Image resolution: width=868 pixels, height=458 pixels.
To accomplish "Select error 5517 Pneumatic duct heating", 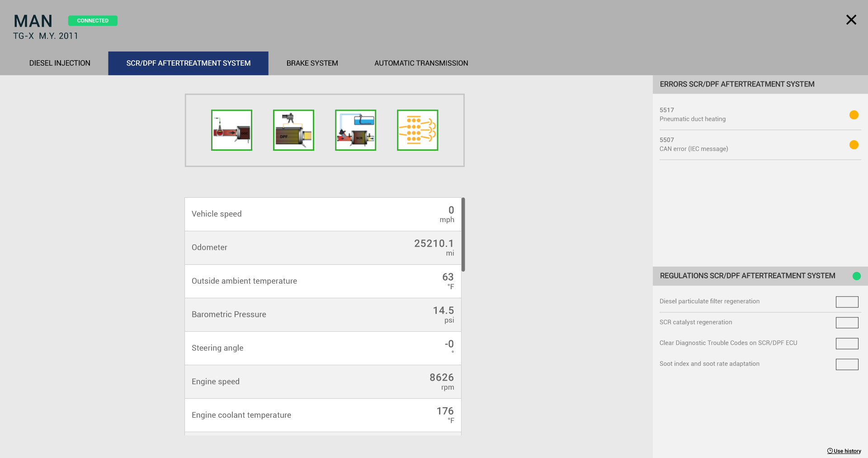I will (x=760, y=115).
